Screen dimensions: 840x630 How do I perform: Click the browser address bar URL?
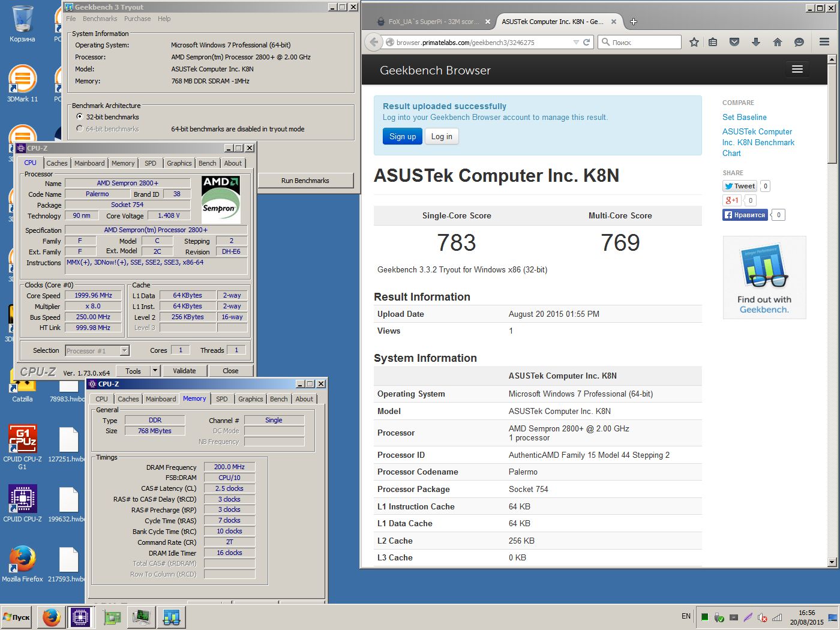[x=465, y=43]
